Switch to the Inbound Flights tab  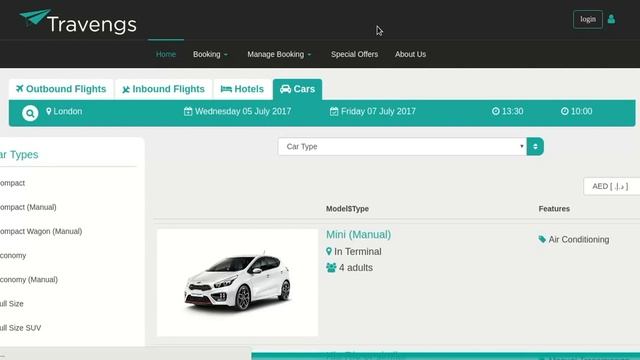click(x=163, y=89)
